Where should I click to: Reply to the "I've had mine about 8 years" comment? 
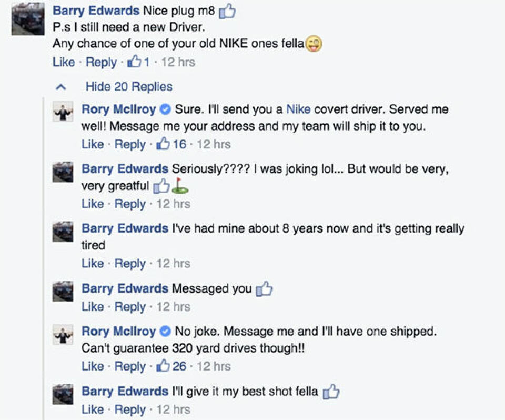point(130,264)
